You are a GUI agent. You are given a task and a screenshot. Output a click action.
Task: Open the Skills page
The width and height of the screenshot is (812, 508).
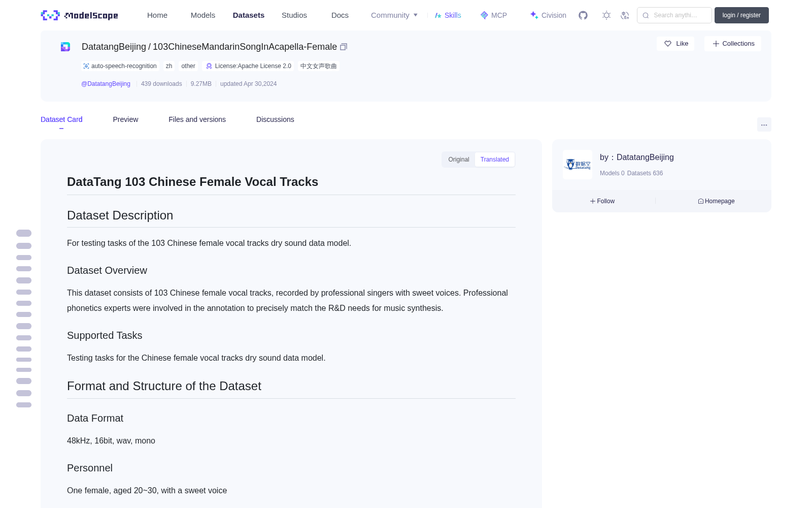448,15
